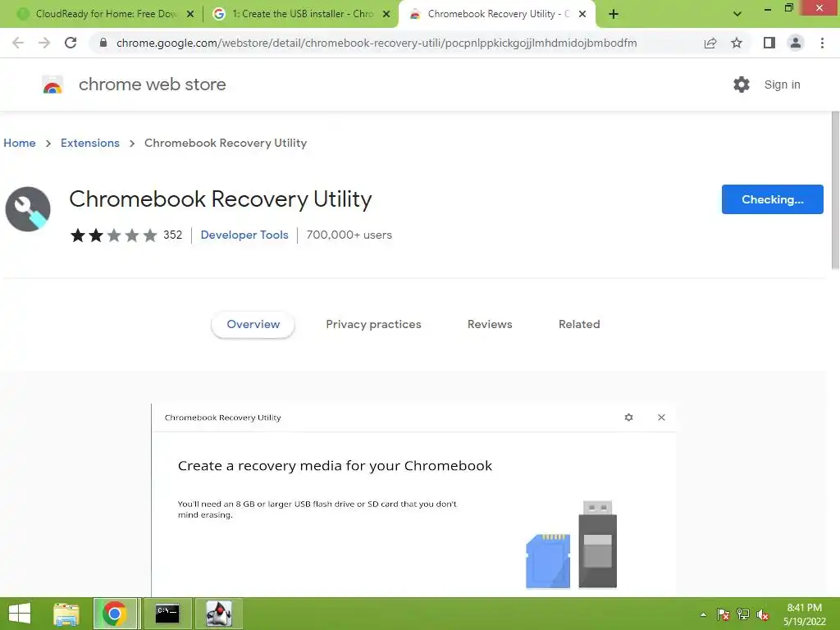Click Sign in link

782,84
